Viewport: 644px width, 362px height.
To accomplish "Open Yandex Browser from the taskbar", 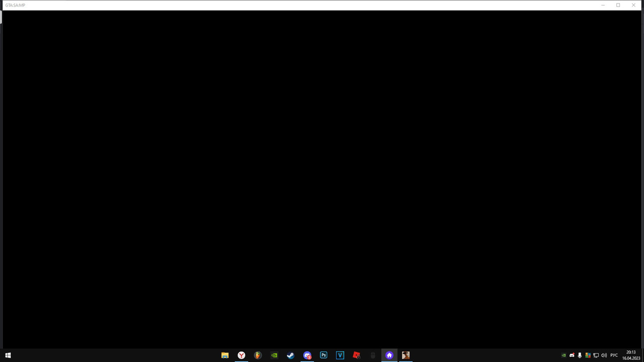I will pos(242,355).
